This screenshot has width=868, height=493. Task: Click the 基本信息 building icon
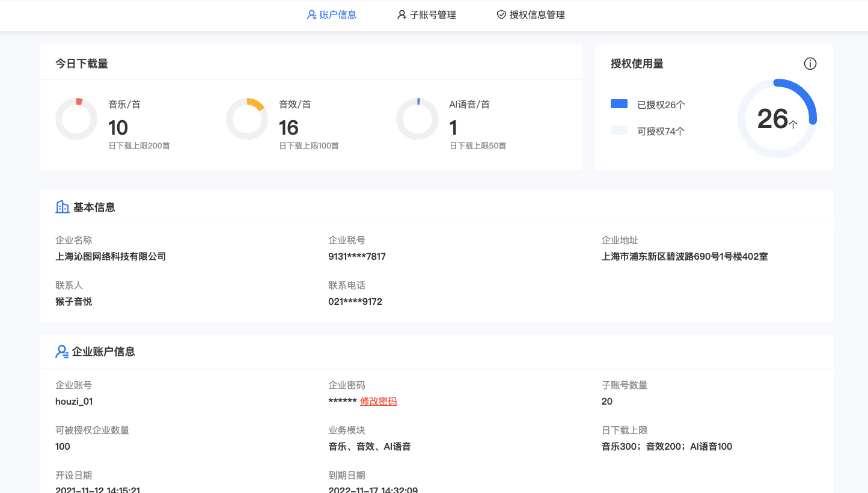tap(63, 207)
